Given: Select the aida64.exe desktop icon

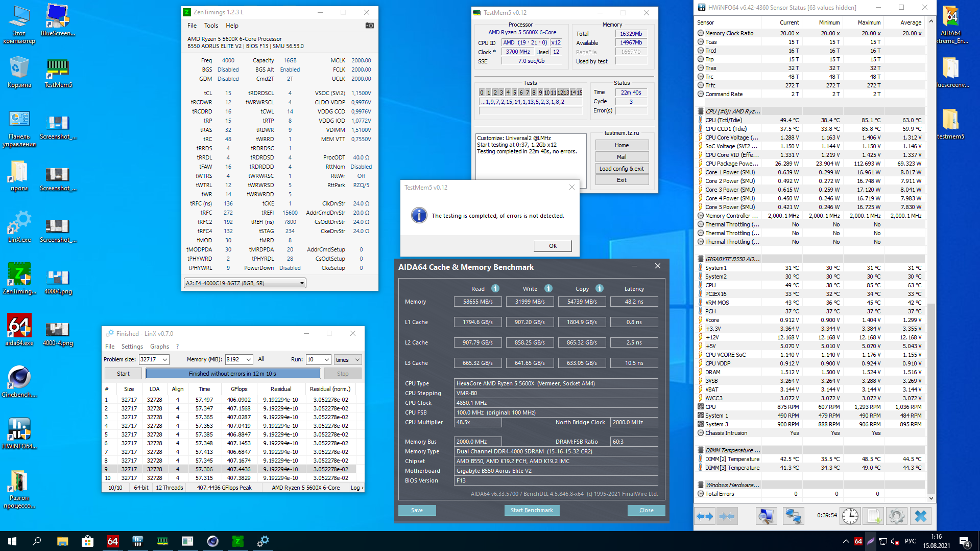Looking at the screenshot, I should coord(19,330).
